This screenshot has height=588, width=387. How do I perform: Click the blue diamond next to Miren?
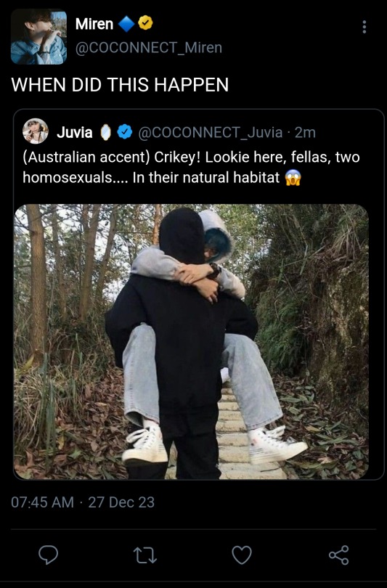(x=126, y=24)
